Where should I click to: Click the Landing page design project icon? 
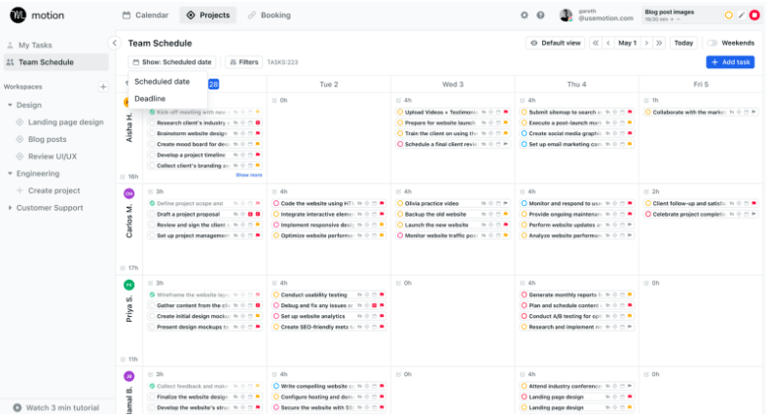(x=20, y=122)
